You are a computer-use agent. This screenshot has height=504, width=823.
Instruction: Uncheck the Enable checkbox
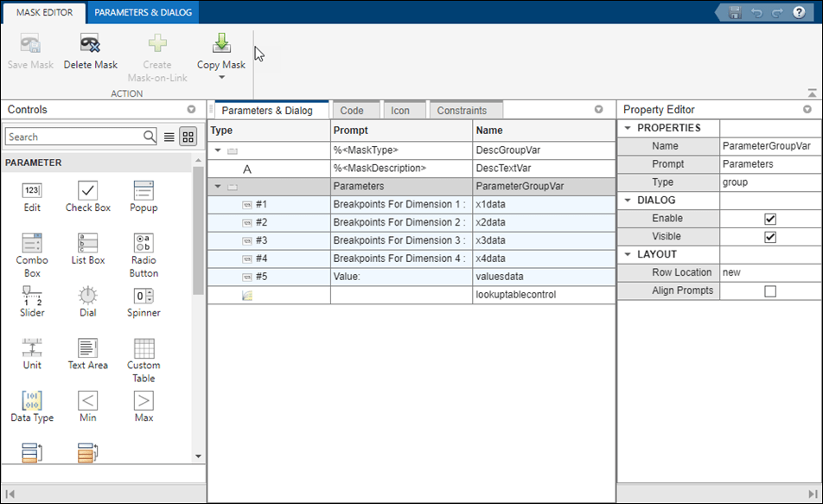click(x=770, y=219)
